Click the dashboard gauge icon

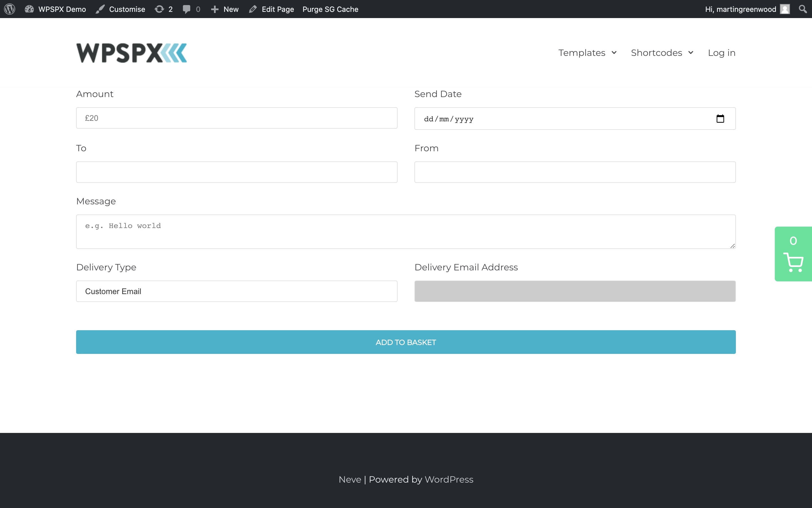pyautogui.click(x=29, y=9)
